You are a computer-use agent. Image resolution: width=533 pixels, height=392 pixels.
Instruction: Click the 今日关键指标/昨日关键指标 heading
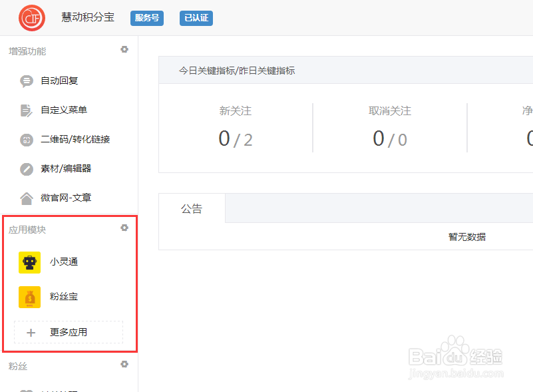[237, 71]
